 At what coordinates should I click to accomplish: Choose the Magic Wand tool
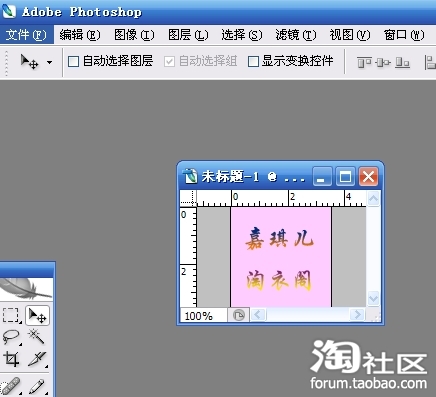coord(37,336)
